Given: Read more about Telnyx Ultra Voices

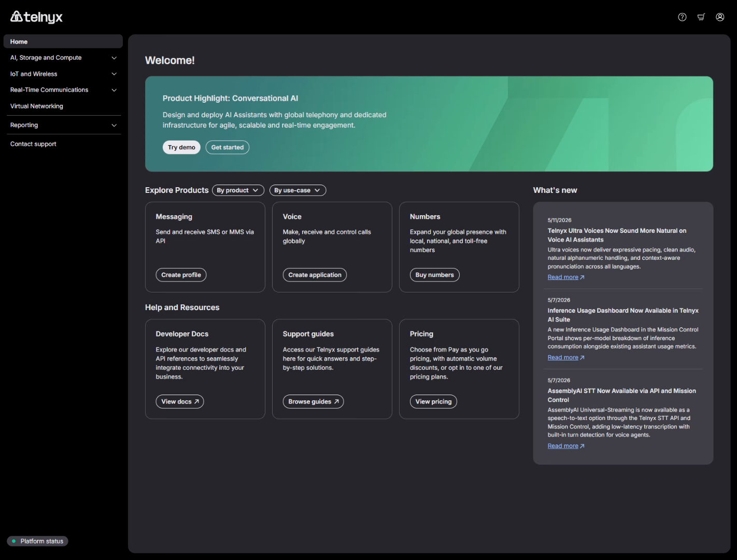Looking at the screenshot, I should click(566, 277).
